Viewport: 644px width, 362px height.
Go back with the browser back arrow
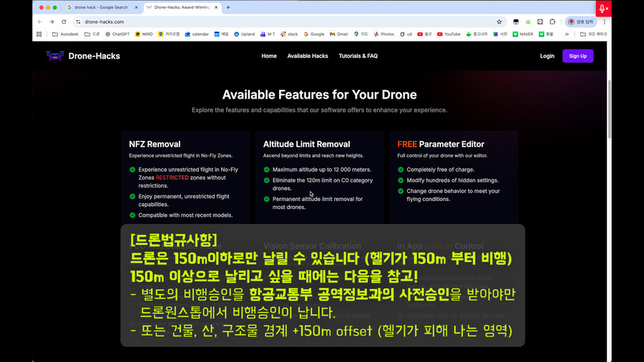(40, 21)
